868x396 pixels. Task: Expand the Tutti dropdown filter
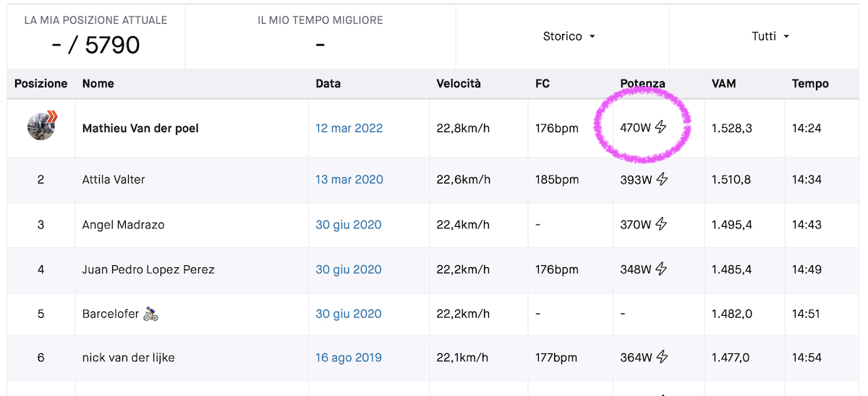770,36
